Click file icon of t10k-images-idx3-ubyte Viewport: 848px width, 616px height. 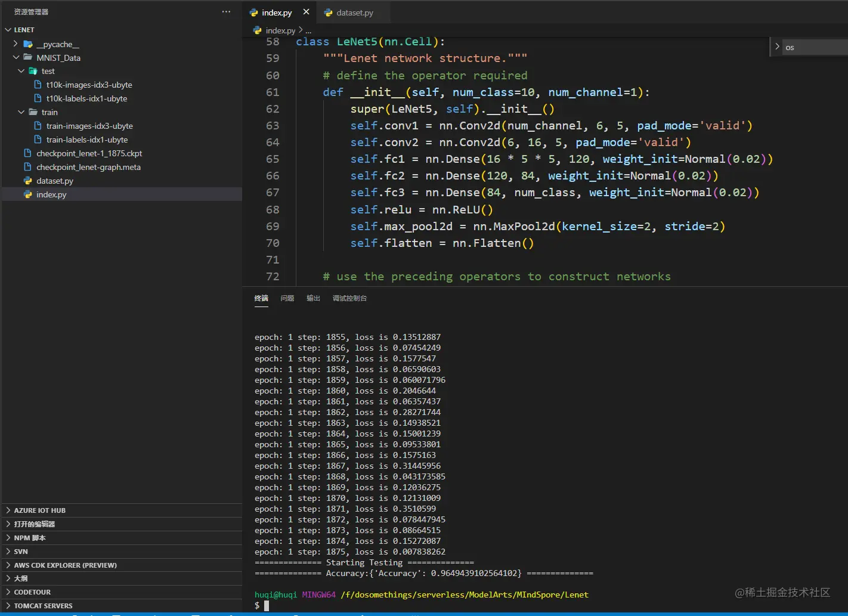(x=38, y=85)
